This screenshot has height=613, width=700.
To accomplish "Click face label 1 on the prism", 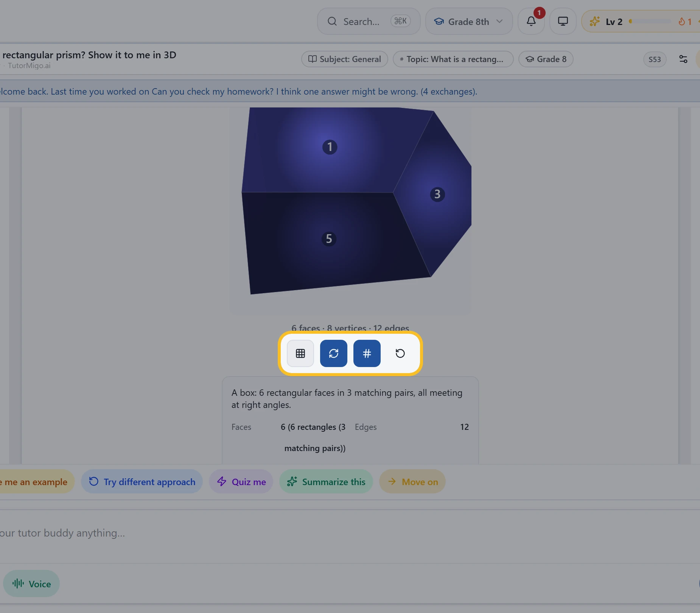I will point(330,147).
